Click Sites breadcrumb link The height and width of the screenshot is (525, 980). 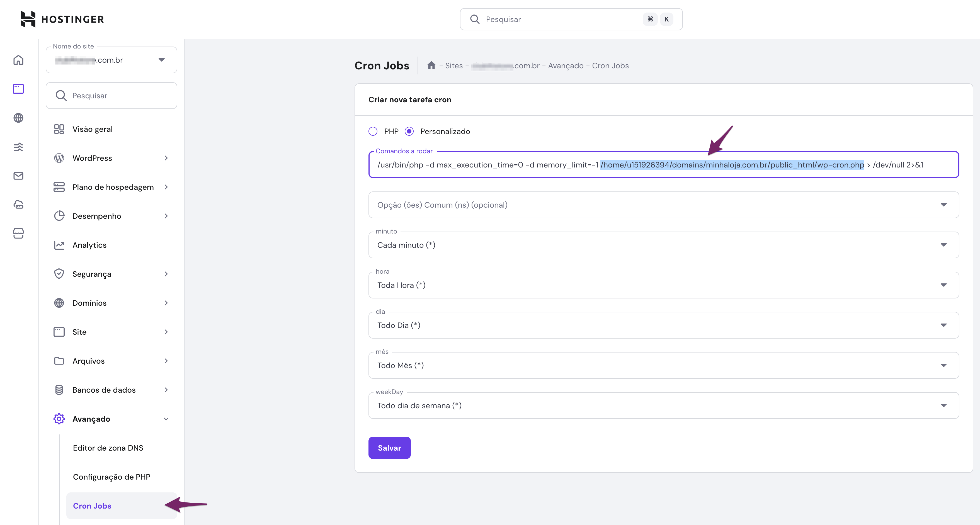click(x=454, y=65)
